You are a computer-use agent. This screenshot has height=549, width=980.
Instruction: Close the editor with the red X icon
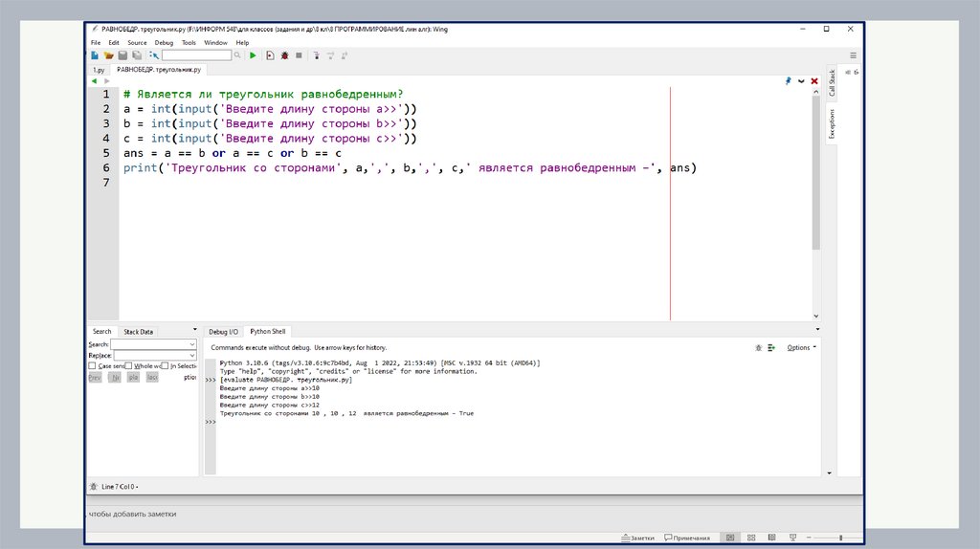pyautogui.click(x=814, y=81)
